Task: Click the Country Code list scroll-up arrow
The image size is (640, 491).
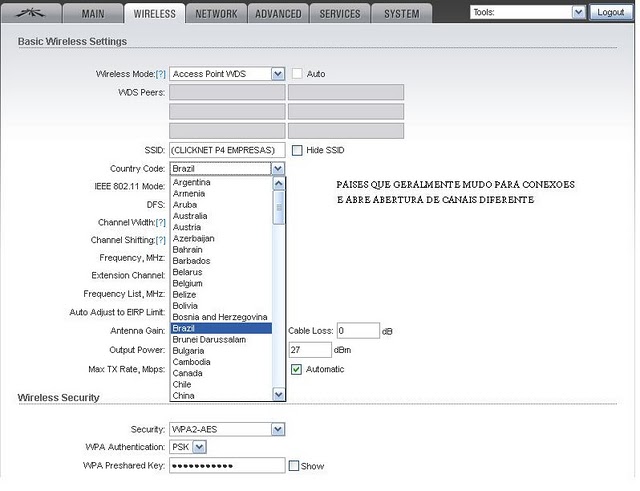Action: pos(279,184)
